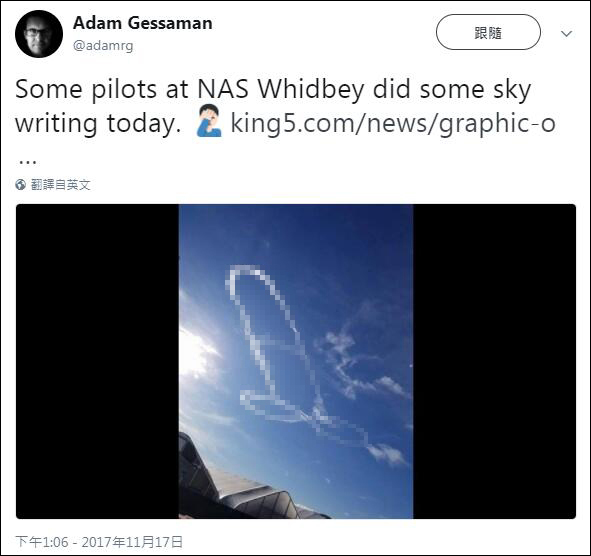This screenshot has width=591, height=556.
Task: Click the truncated link ellipsis
Action: point(27,161)
